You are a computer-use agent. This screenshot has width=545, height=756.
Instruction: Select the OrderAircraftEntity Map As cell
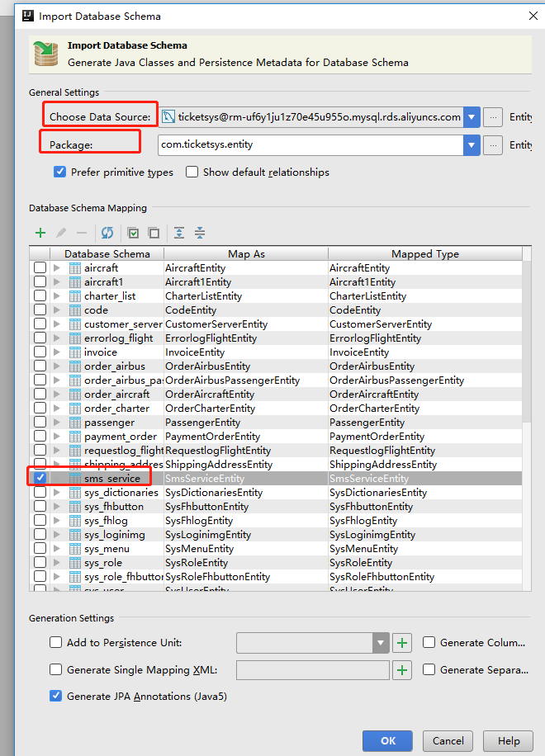point(246,395)
